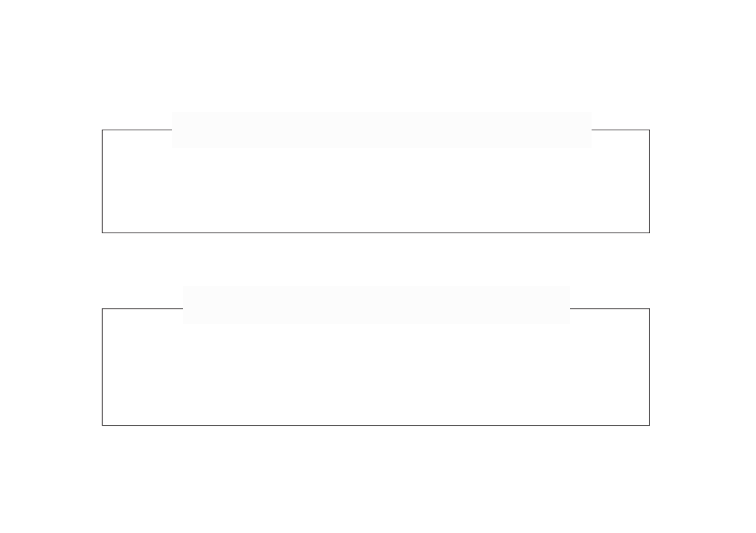Click the upper box's bottom-left corner
This screenshot has width=756, height=533.
click(102, 233)
